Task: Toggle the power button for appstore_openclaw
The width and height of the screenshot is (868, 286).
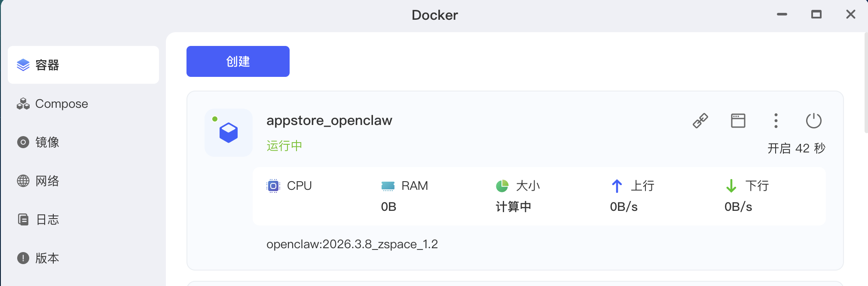Action: (x=813, y=121)
